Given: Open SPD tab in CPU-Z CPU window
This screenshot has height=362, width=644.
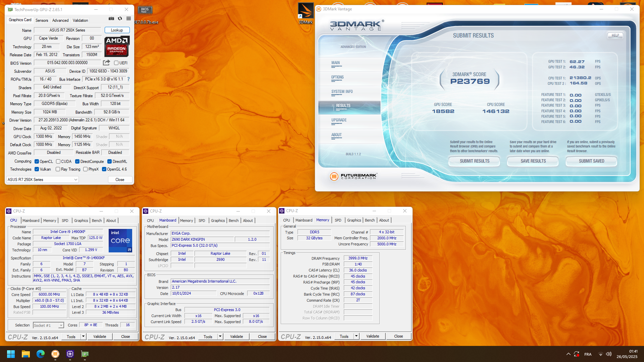Looking at the screenshot, I should click(65, 221).
